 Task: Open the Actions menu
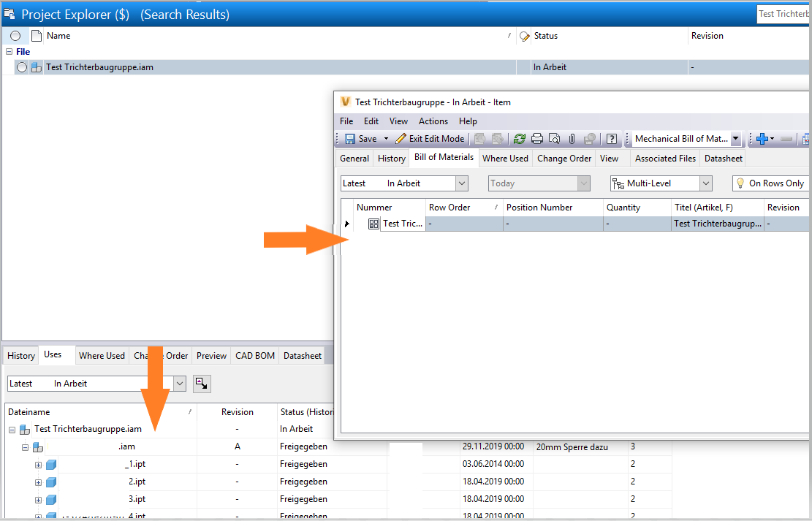(433, 121)
